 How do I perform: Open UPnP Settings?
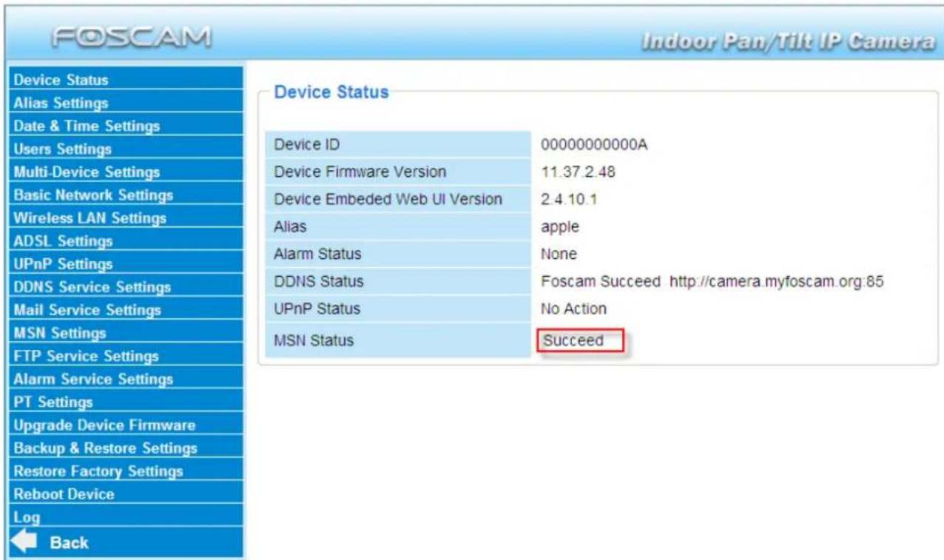tap(64, 264)
